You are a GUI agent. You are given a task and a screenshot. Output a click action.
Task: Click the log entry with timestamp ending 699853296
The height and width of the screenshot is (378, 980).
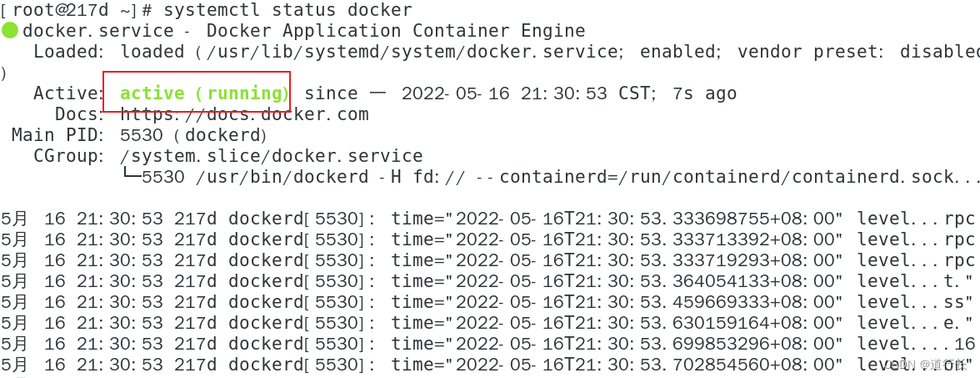[x=617, y=344]
